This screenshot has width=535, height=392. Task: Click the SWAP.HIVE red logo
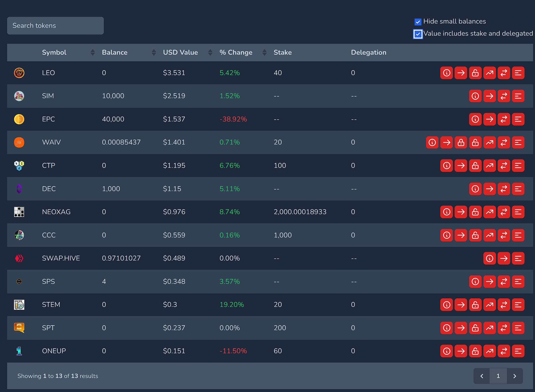point(19,258)
